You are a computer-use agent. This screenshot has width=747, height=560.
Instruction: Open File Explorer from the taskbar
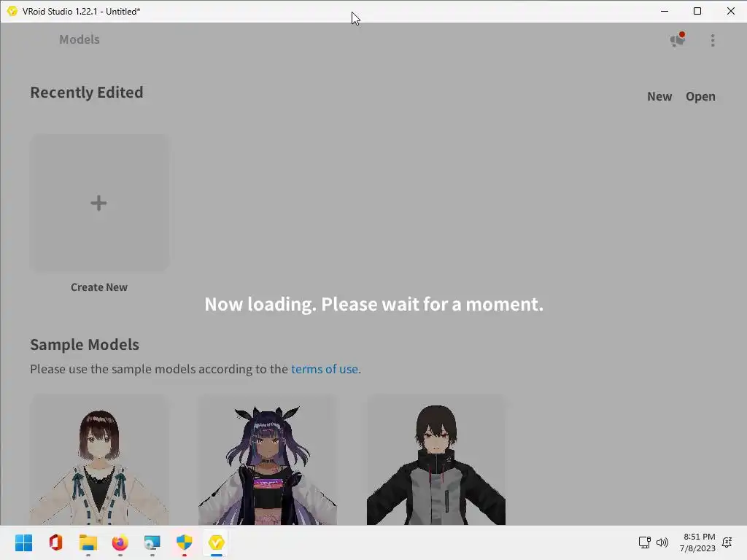point(88,542)
